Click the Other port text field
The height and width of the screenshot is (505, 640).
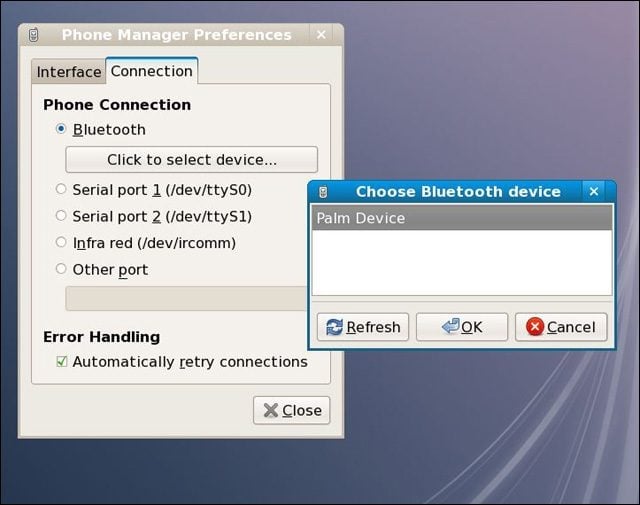coord(187,298)
